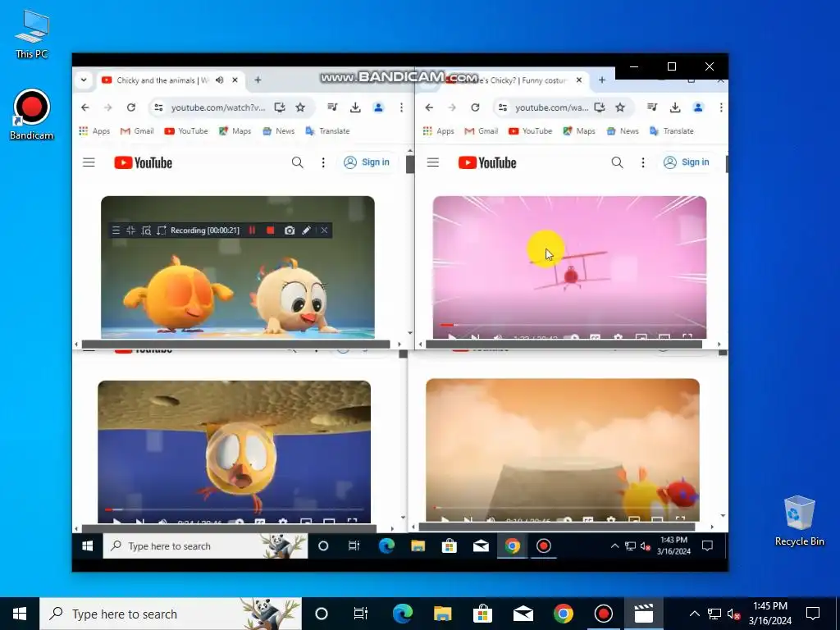Pause the Bandicam recording
The width and height of the screenshot is (840, 630).
pyautogui.click(x=253, y=231)
